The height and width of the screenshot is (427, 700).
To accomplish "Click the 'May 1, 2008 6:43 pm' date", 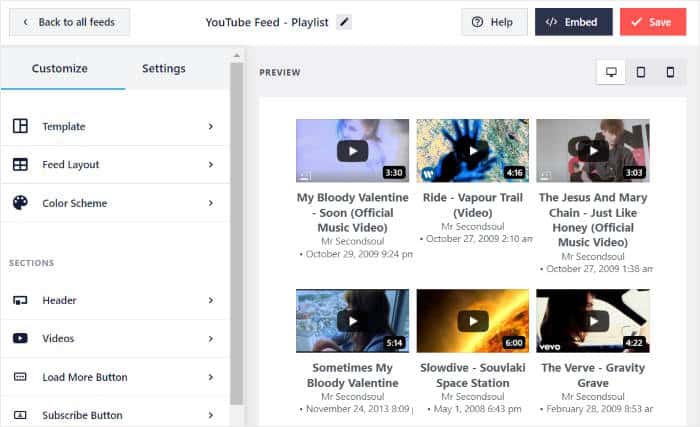I will (474, 409).
